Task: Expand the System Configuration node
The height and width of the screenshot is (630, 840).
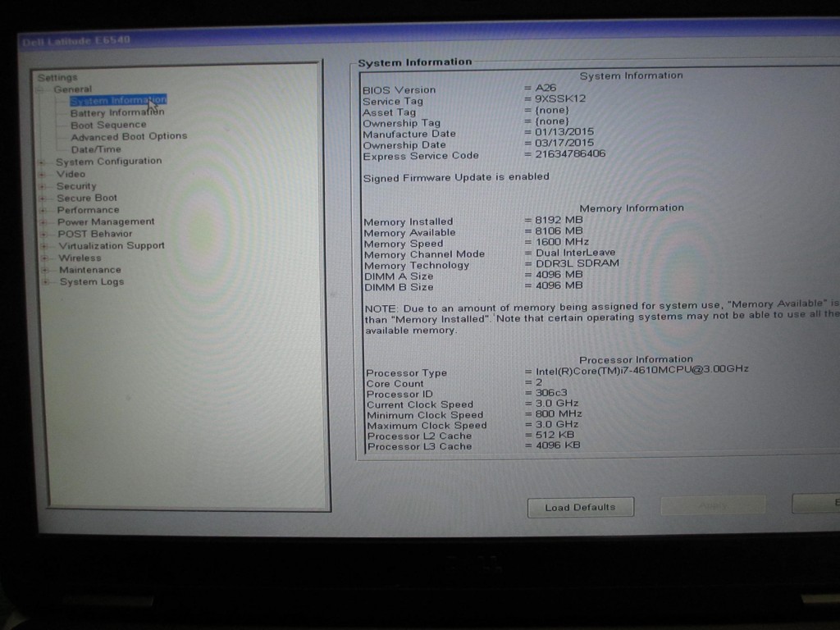Action: point(42,162)
